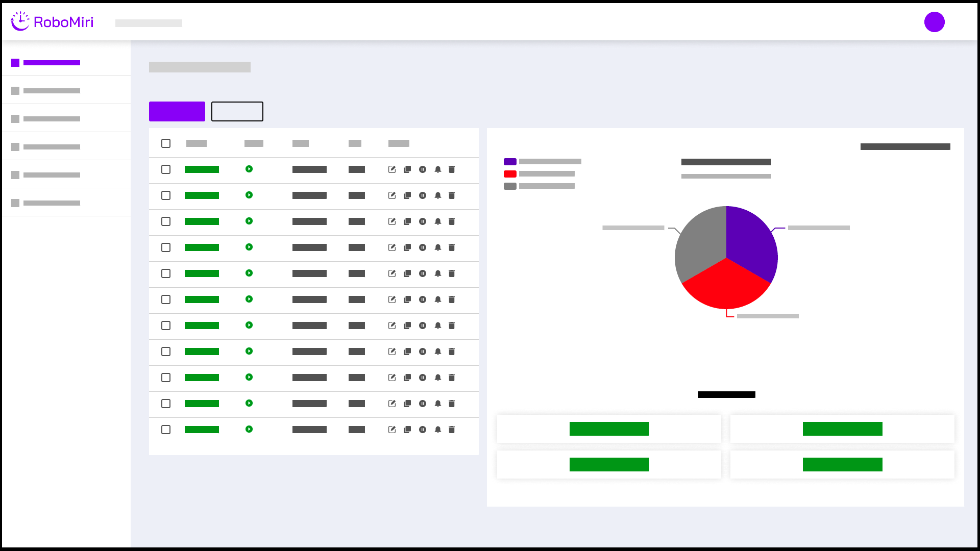Viewport: 980px width, 551px height.
Task: Click the pause icon in the last table row
Action: click(x=423, y=430)
